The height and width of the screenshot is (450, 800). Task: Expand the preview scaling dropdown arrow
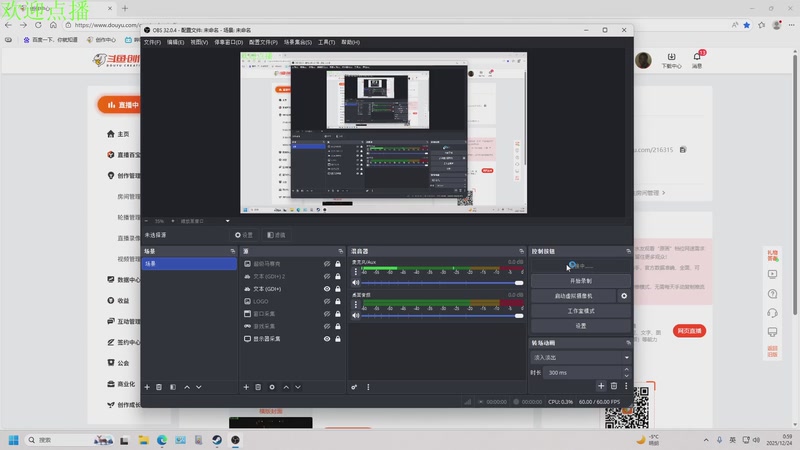228,221
